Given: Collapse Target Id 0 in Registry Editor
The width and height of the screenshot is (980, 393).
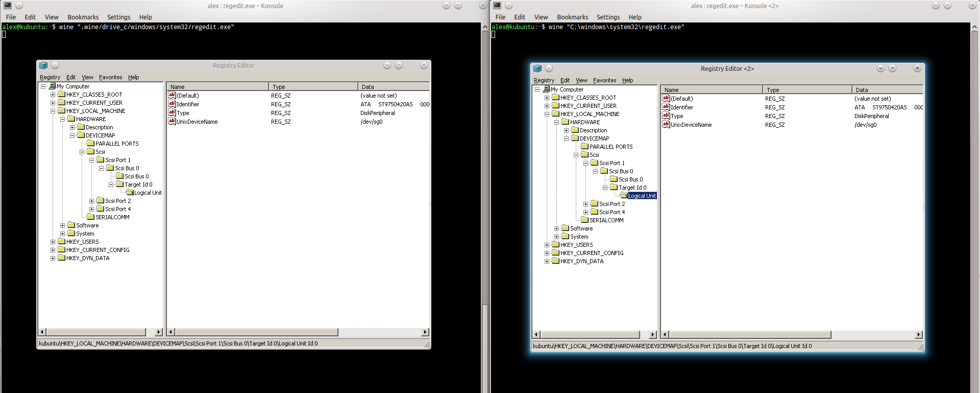Looking at the screenshot, I should tap(111, 184).
